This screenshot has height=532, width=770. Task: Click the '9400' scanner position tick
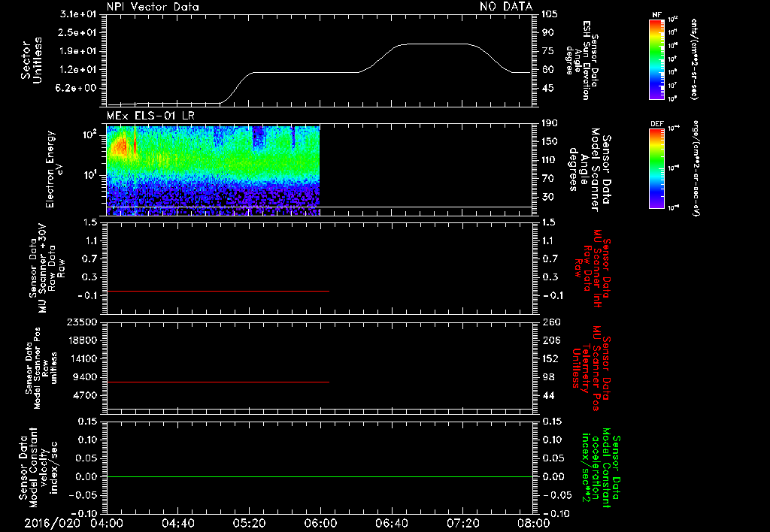point(85,377)
